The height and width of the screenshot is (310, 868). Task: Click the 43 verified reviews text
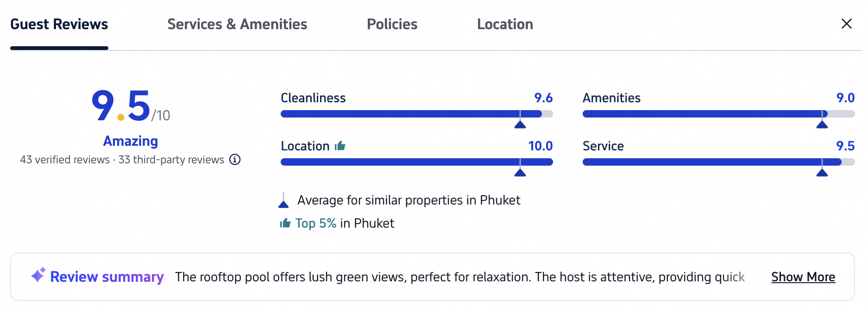65,160
